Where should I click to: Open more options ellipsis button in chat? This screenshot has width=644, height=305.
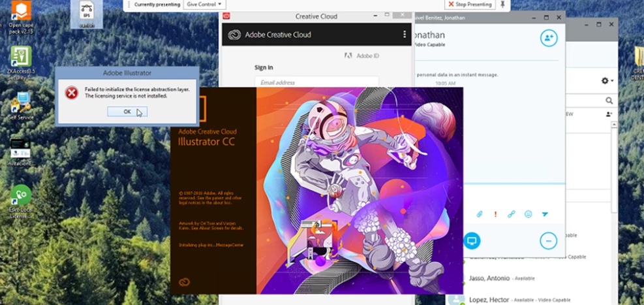pyautogui.click(x=549, y=240)
